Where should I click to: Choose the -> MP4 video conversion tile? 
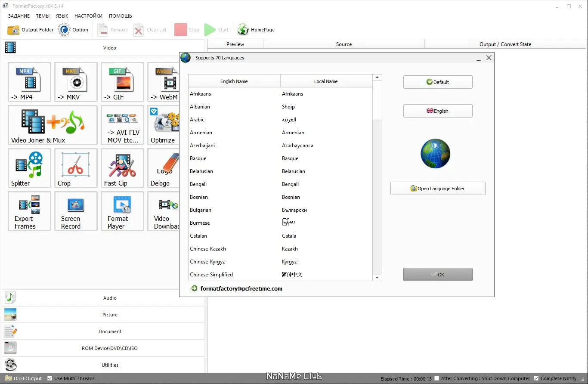(29, 82)
